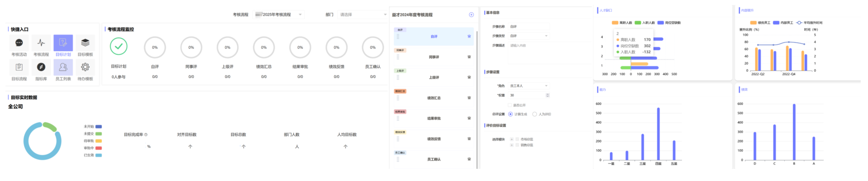Expand the 销售总监 tree node
Viewport: 868px width, 181px height.
(x=512, y=145)
